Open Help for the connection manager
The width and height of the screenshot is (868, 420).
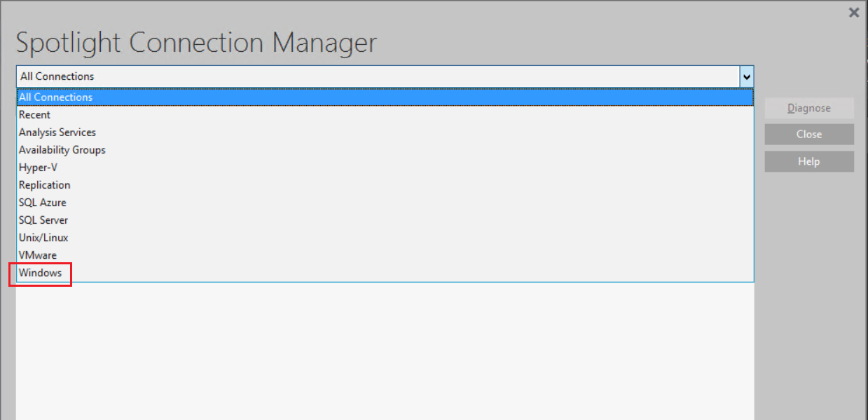click(x=809, y=161)
